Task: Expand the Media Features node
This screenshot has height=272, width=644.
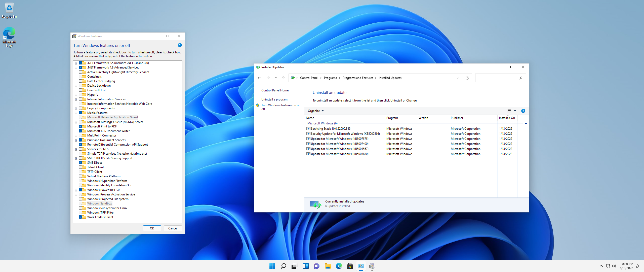Action: (76, 113)
